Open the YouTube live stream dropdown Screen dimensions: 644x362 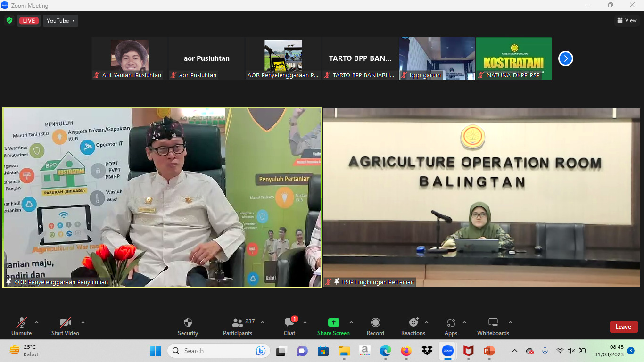61,21
